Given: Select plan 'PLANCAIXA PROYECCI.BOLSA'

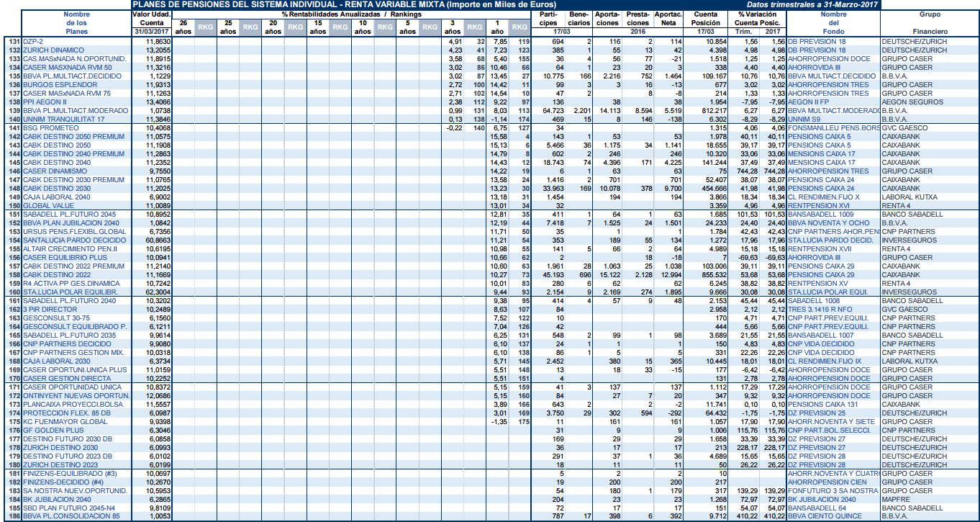Looking at the screenshot, I should click(72, 405).
